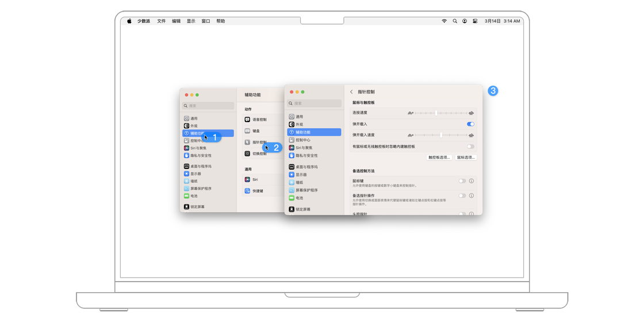The image size is (644, 322).
Task: Open 切换控制 icon in the Accessibility window
Action: coord(248,154)
